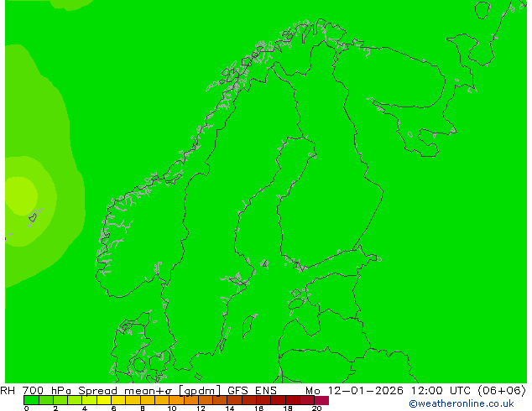Click the "mean+σ" caption text
The image size is (532, 411).
[x=149, y=391]
